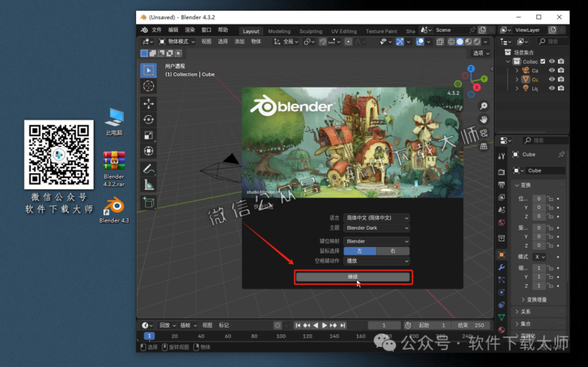Screen dimensions: 588x367
Task: Select the Move tool in viewport toolbar
Action: pyautogui.click(x=148, y=103)
